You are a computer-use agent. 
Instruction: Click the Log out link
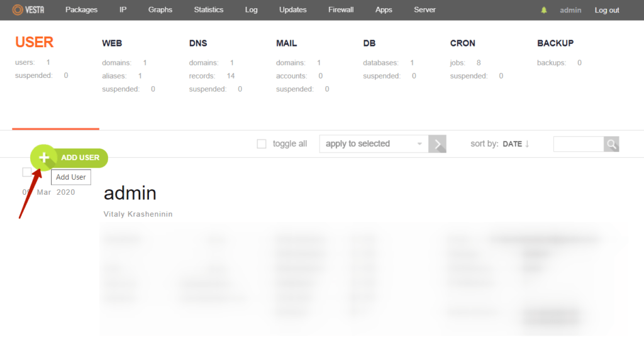607,10
